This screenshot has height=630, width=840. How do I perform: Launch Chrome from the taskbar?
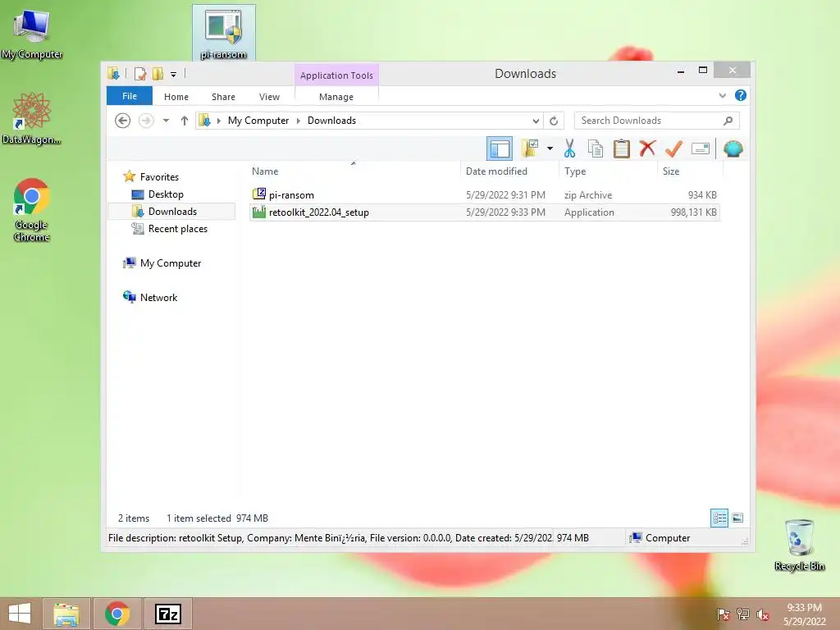117,614
